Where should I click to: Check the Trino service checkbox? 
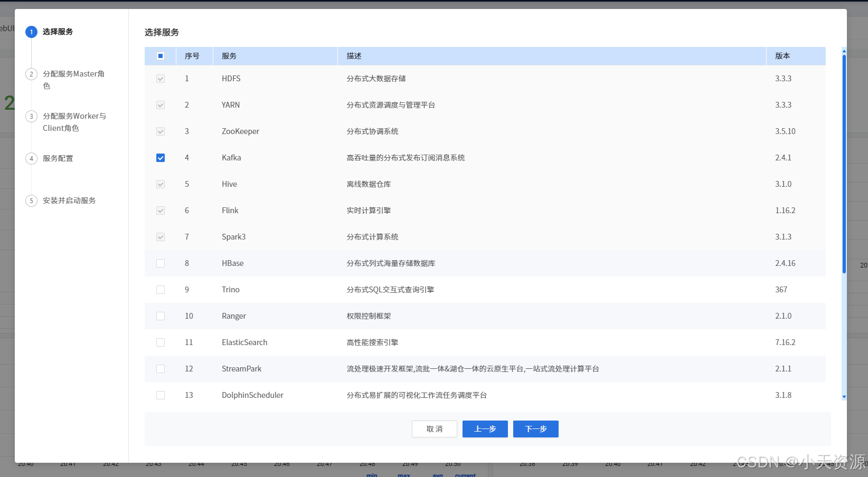(161, 290)
